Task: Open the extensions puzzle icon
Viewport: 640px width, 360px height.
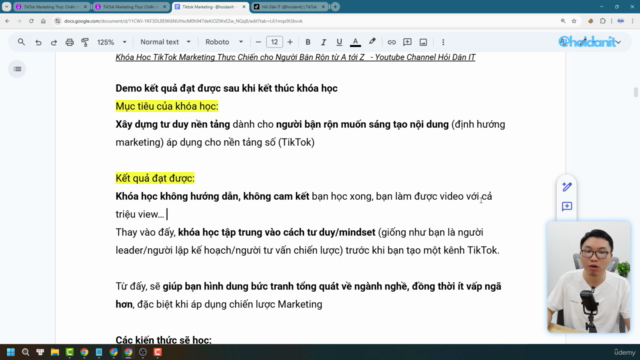Action: click(x=602, y=21)
